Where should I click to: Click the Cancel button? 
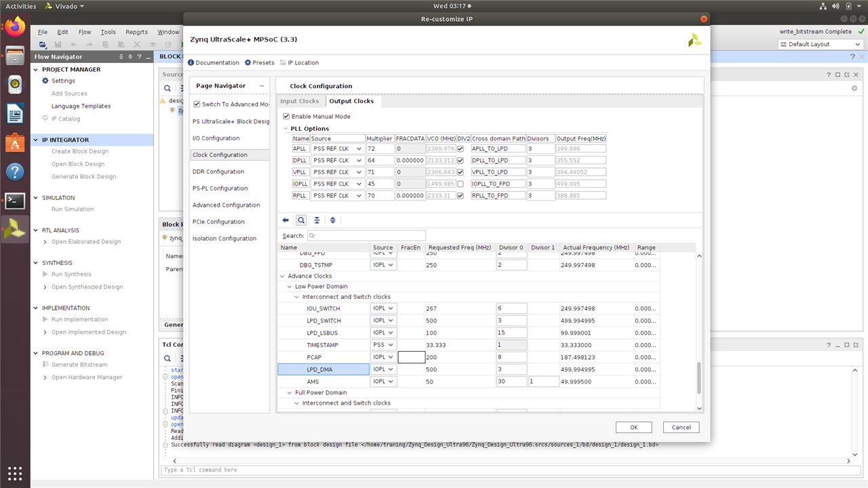click(681, 427)
